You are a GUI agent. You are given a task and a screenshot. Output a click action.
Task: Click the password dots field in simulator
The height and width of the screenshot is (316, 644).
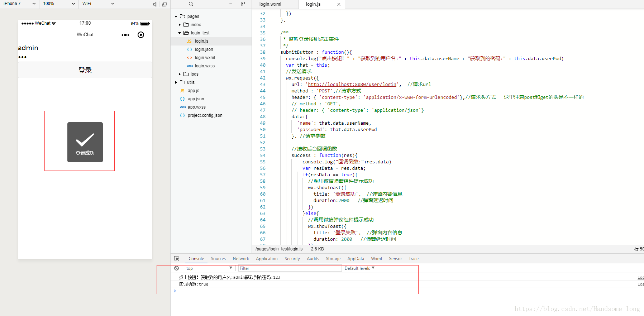point(85,57)
